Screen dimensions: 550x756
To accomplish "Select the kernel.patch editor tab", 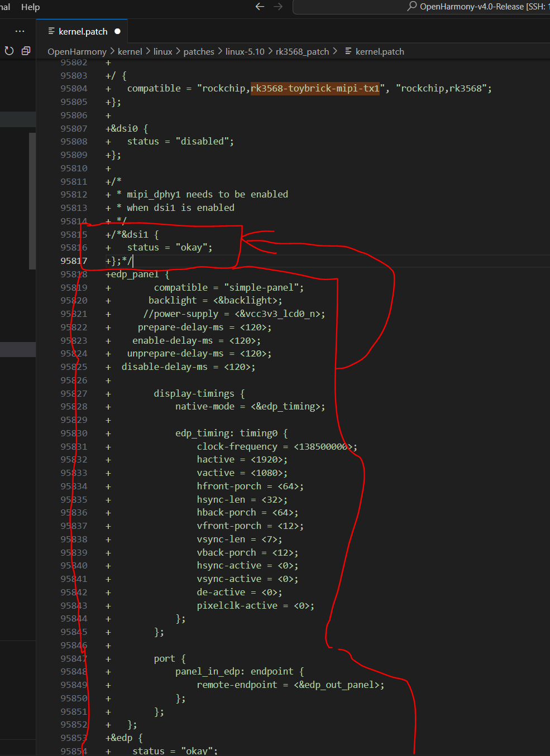I will click(83, 31).
